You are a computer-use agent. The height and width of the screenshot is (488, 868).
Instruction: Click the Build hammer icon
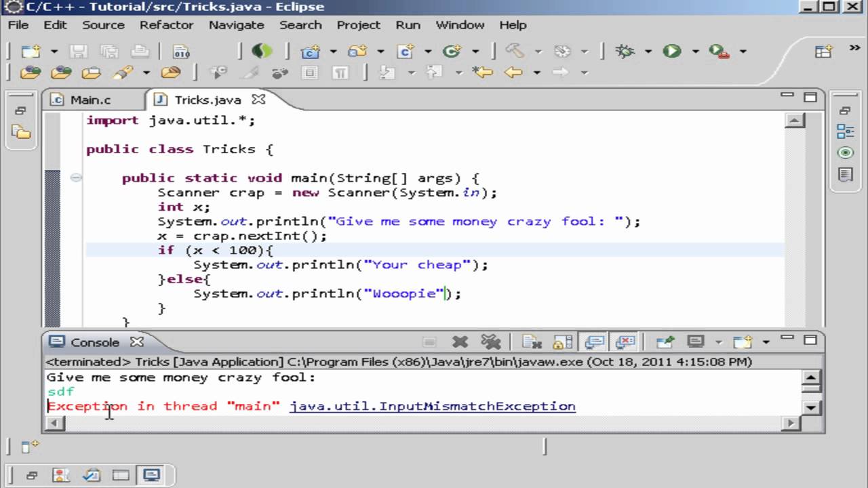pyautogui.click(x=515, y=51)
